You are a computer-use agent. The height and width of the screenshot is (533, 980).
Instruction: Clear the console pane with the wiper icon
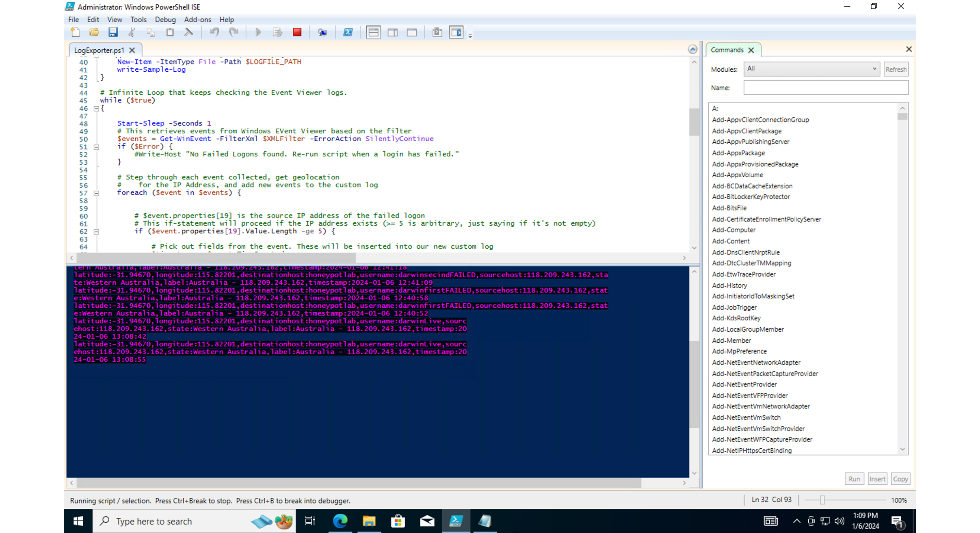(189, 32)
